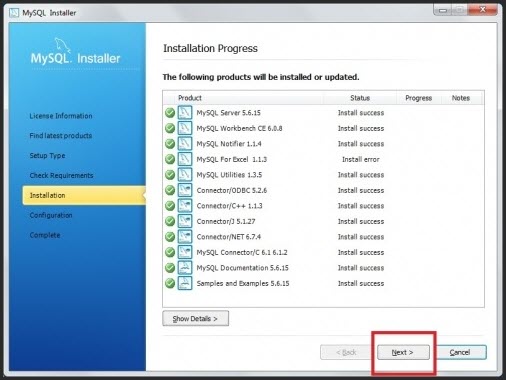506x380 pixels.
Task: Click the MySQL dolphin logo in sidebar
Action: pyautogui.click(x=63, y=45)
